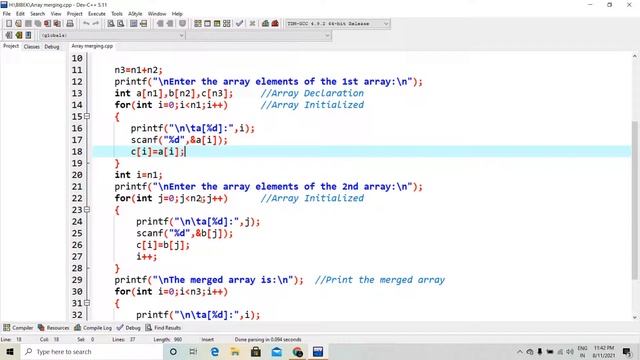Open Find using the toolbar search icon
Screen dimensions: 640x360
[111, 24]
